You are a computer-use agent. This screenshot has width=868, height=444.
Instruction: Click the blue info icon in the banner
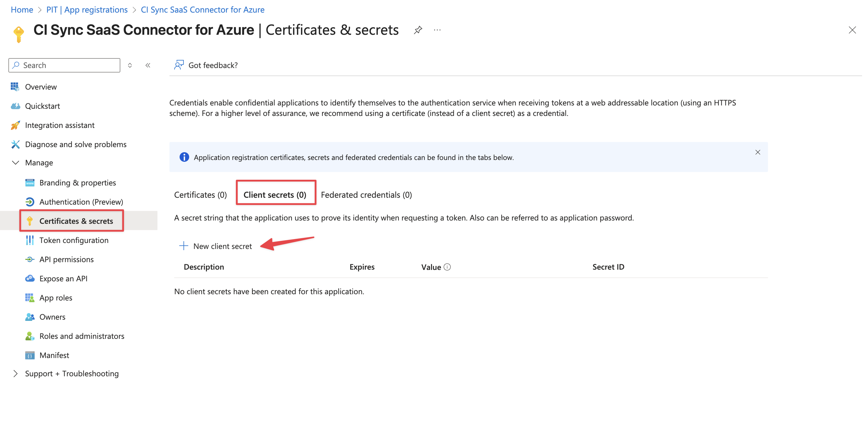(184, 157)
